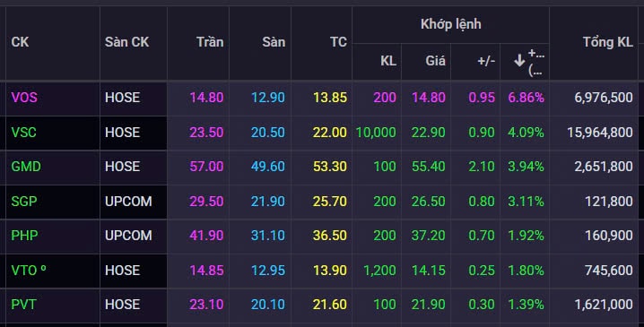Image resolution: width=644 pixels, height=327 pixels.
Task: Sort by the CK column header
Action: pyautogui.click(x=20, y=42)
